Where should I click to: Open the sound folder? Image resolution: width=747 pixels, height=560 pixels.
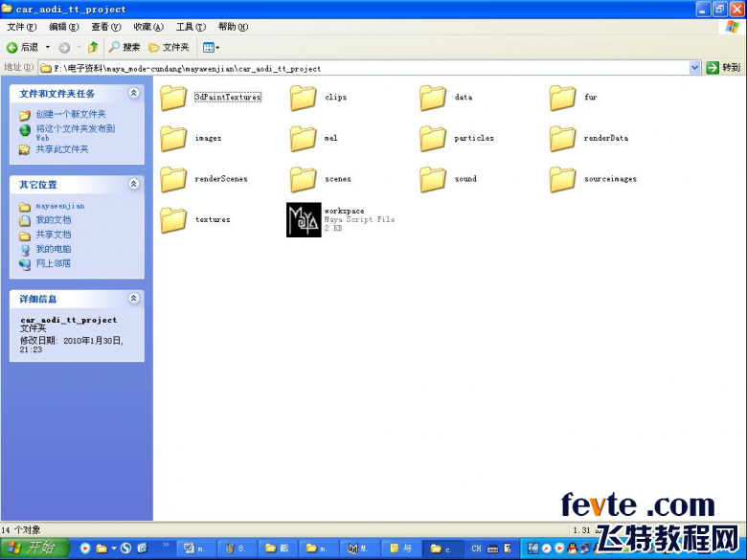pyautogui.click(x=448, y=180)
